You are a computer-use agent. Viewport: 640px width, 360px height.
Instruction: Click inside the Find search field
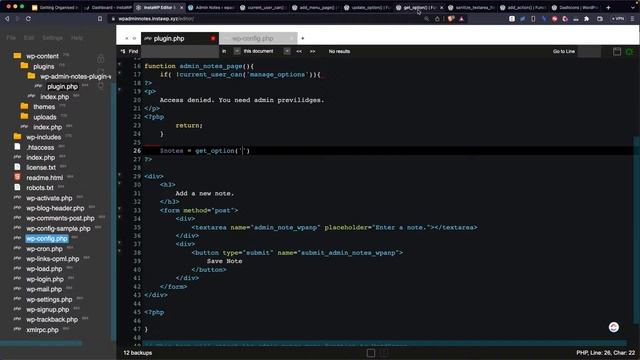(180, 51)
